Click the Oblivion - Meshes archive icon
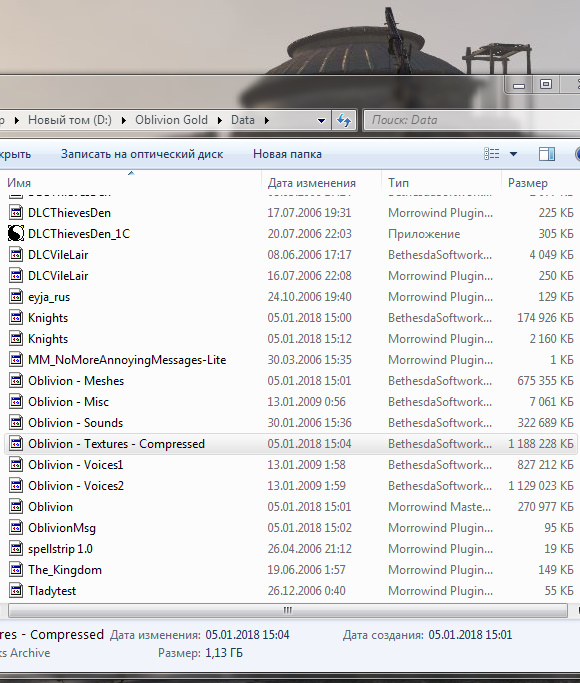Viewport: 580px width, 683px height. [16, 381]
